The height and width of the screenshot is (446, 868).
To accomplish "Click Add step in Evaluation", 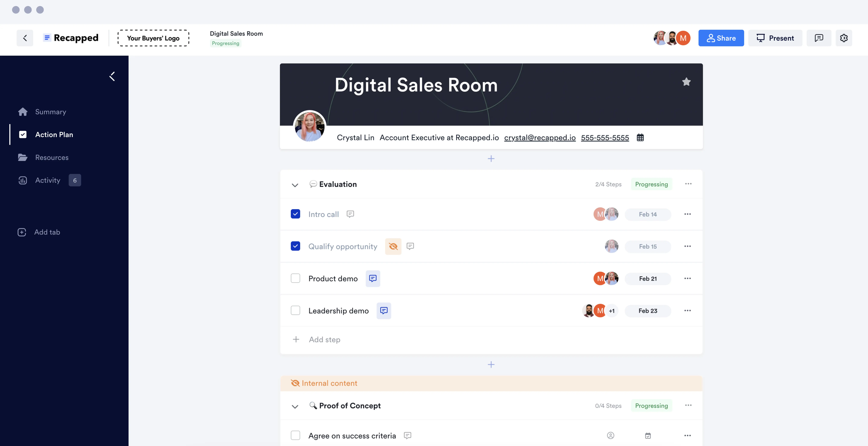I will pos(317,339).
